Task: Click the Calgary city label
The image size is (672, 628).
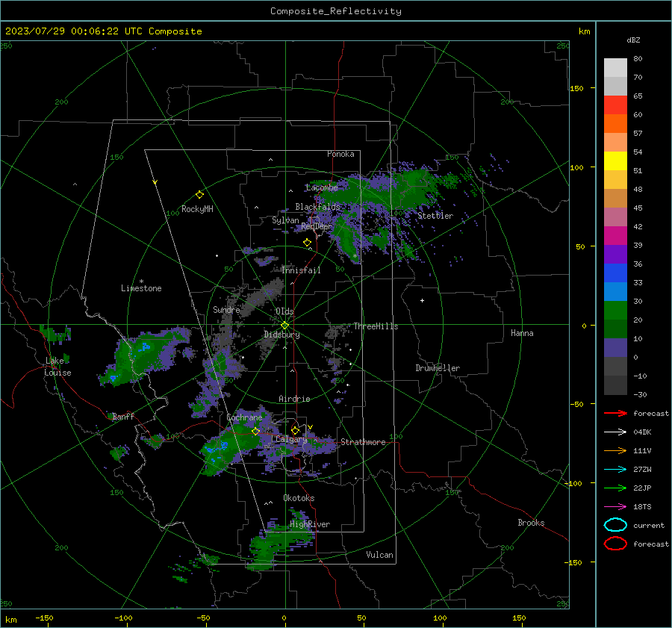Action: [291, 439]
